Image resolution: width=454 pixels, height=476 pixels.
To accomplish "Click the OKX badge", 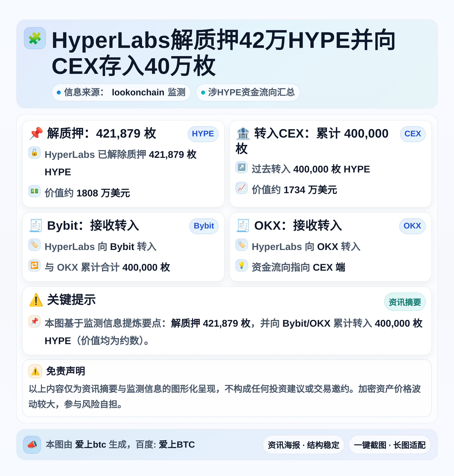I will [412, 226].
